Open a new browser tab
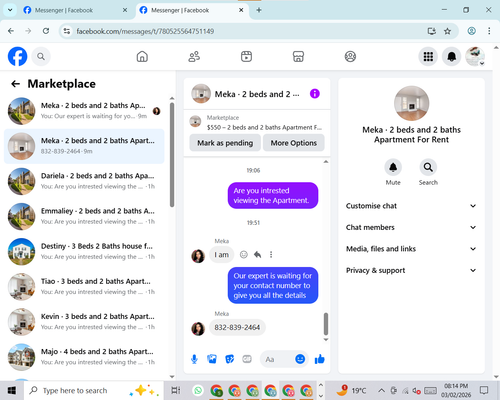 (259, 10)
